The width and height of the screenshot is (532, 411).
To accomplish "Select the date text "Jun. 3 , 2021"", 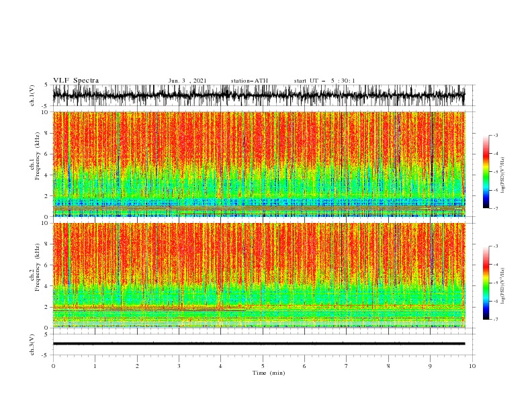I will [187, 81].
